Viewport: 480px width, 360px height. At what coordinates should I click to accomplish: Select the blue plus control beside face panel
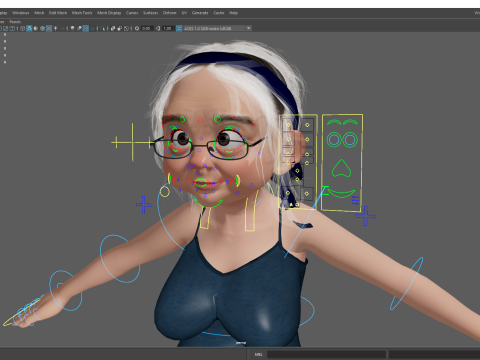pyautogui.click(x=366, y=216)
